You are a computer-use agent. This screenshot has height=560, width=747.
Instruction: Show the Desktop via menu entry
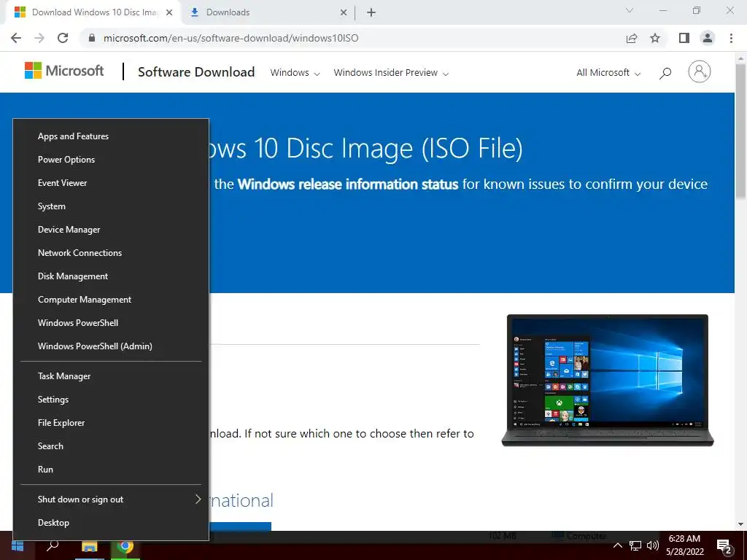pos(111,523)
